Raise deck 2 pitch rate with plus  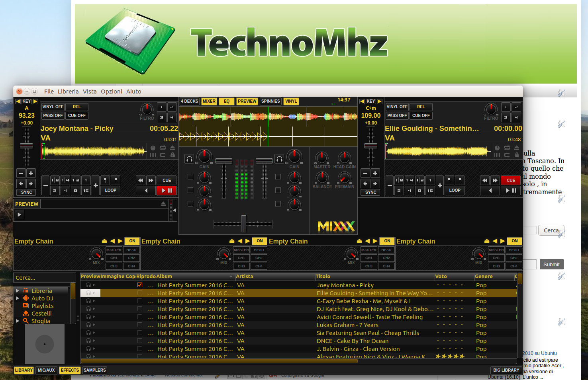(375, 173)
